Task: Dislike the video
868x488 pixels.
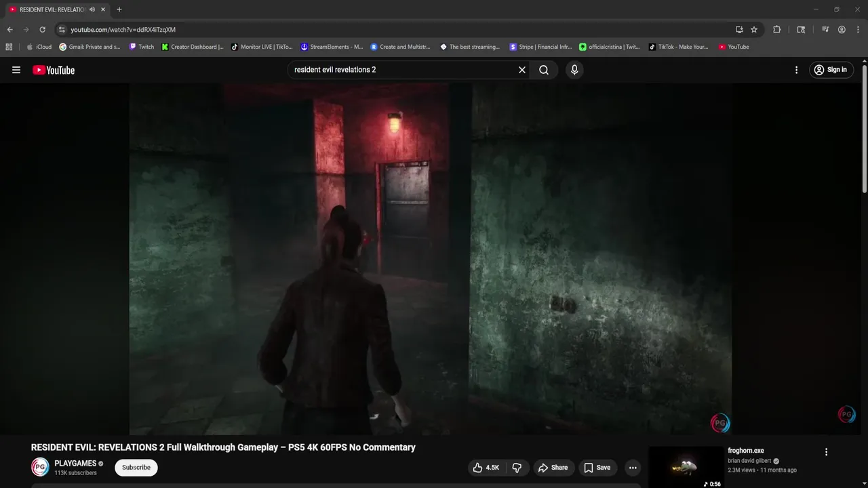Action: click(x=517, y=468)
